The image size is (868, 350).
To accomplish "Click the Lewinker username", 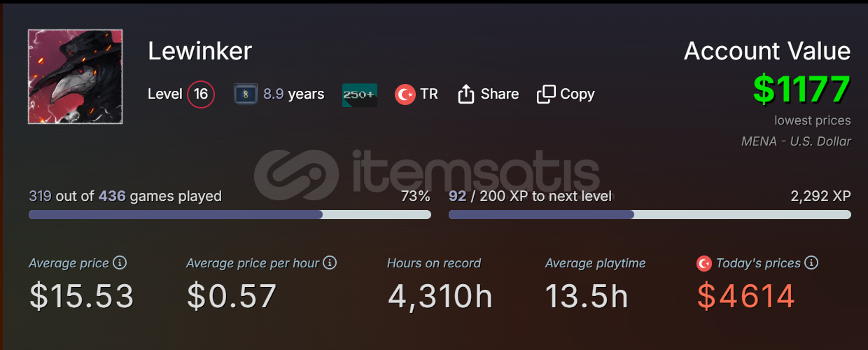I will point(199,50).
